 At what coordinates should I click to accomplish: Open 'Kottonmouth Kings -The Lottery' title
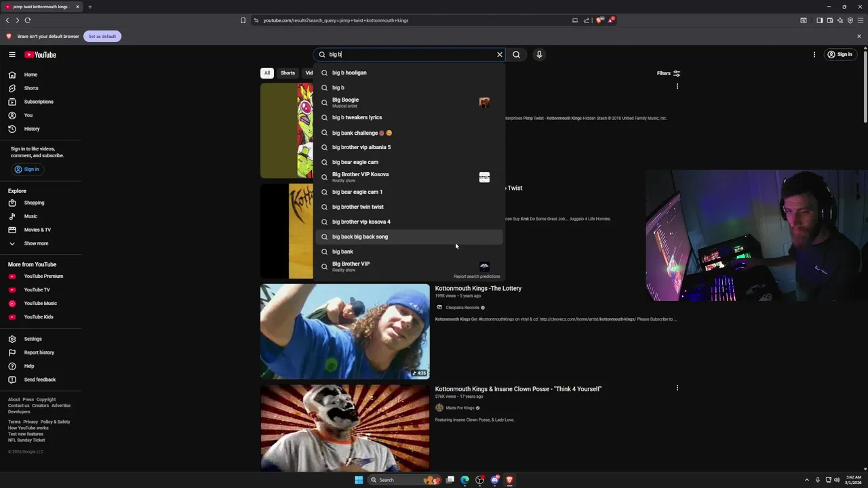(x=478, y=288)
